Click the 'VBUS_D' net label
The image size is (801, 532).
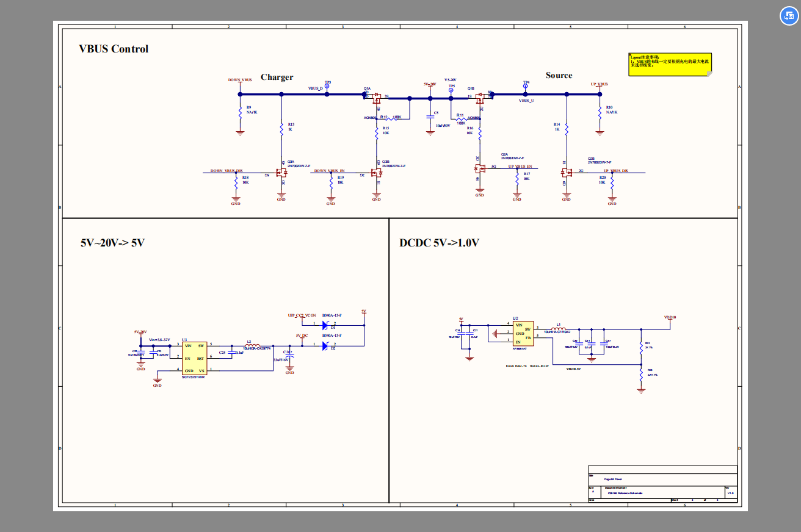(316, 88)
